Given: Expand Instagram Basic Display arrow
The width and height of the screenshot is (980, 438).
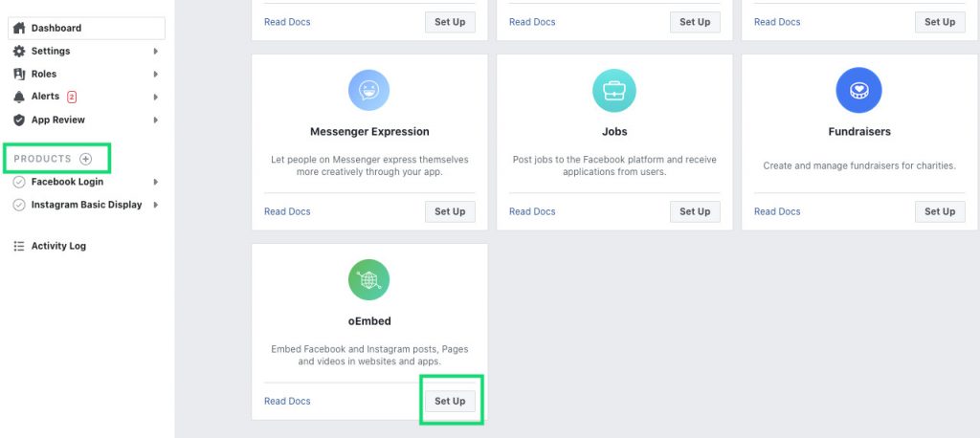Looking at the screenshot, I should coord(156,205).
